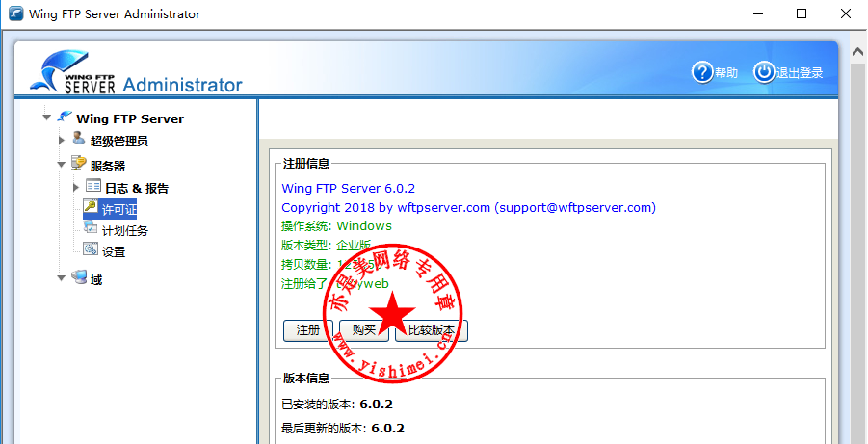Click the 设置 gear icon

pos(91,248)
